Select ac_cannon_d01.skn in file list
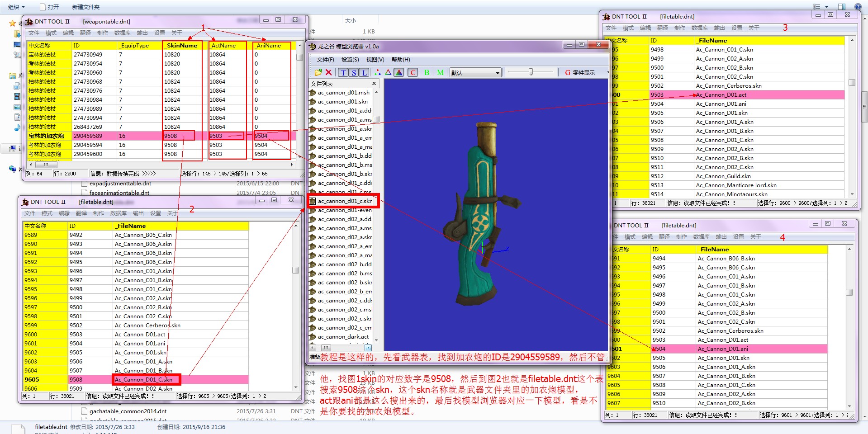Image resolution: width=868 pixels, height=434 pixels. pyautogui.click(x=343, y=102)
